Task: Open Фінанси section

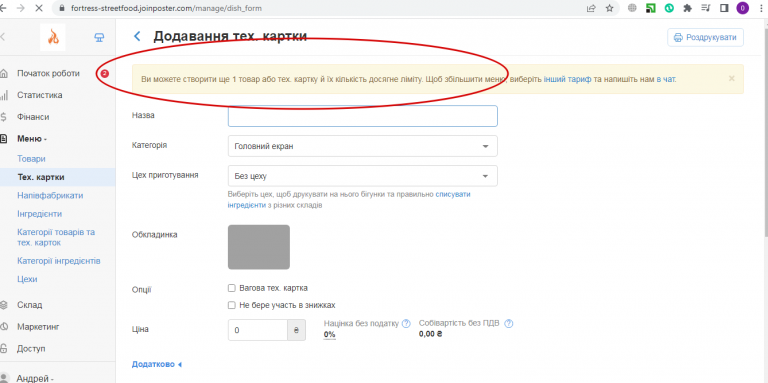Action: coord(33,117)
